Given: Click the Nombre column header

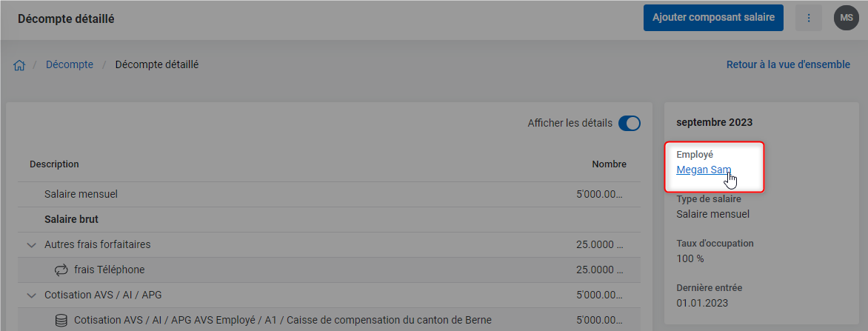Looking at the screenshot, I should pyautogui.click(x=609, y=164).
